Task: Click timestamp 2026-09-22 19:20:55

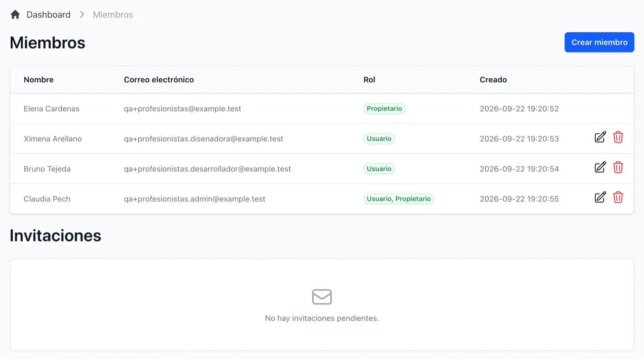Action: click(519, 199)
